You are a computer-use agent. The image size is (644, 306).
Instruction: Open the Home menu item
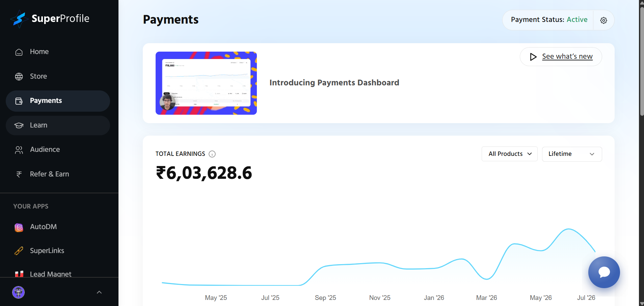58,52
